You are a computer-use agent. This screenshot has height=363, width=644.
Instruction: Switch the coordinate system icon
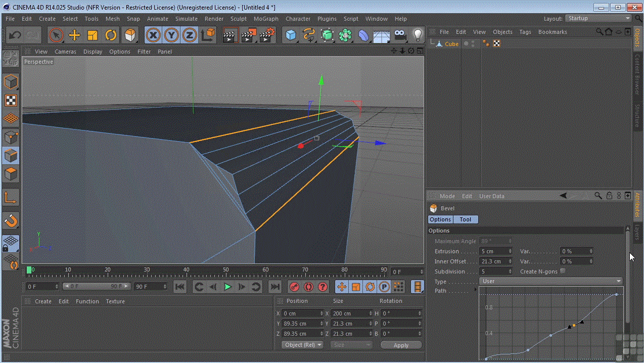208,35
